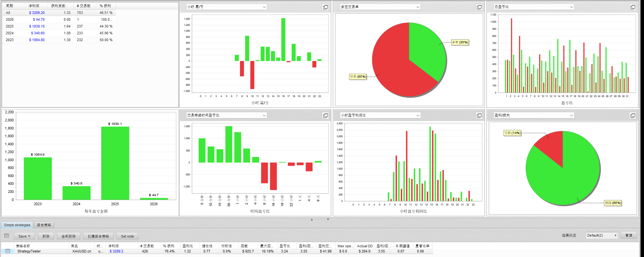Pop out the 盈利/损失 pie chart panel
644x257 pixels.
(x=633, y=116)
